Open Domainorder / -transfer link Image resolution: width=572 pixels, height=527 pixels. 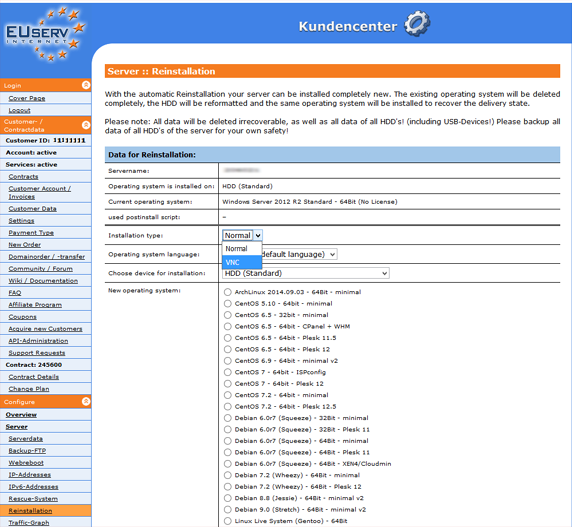[47, 257]
